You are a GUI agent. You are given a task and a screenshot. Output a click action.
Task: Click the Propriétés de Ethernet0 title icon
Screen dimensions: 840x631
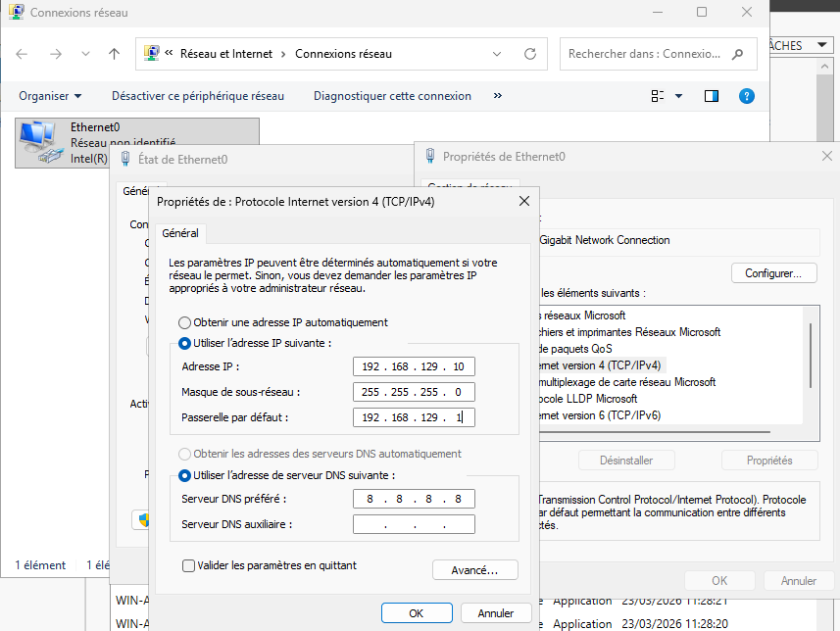(x=429, y=156)
